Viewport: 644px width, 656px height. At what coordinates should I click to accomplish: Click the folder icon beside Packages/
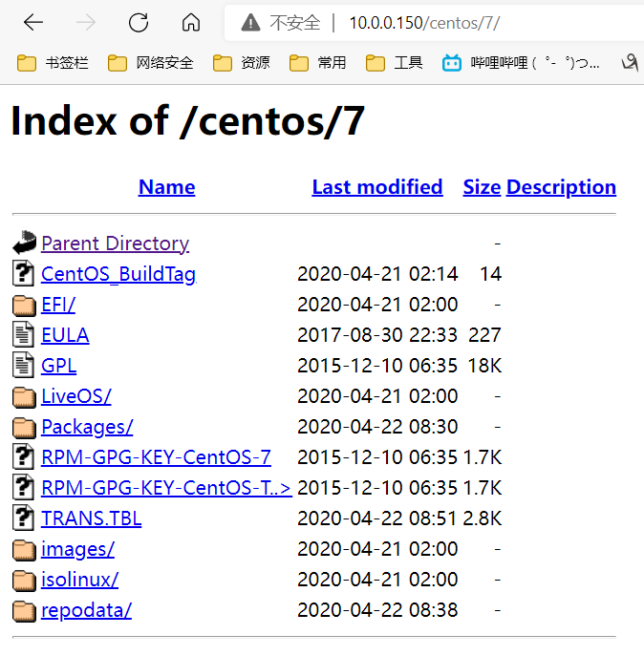[24, 427]
